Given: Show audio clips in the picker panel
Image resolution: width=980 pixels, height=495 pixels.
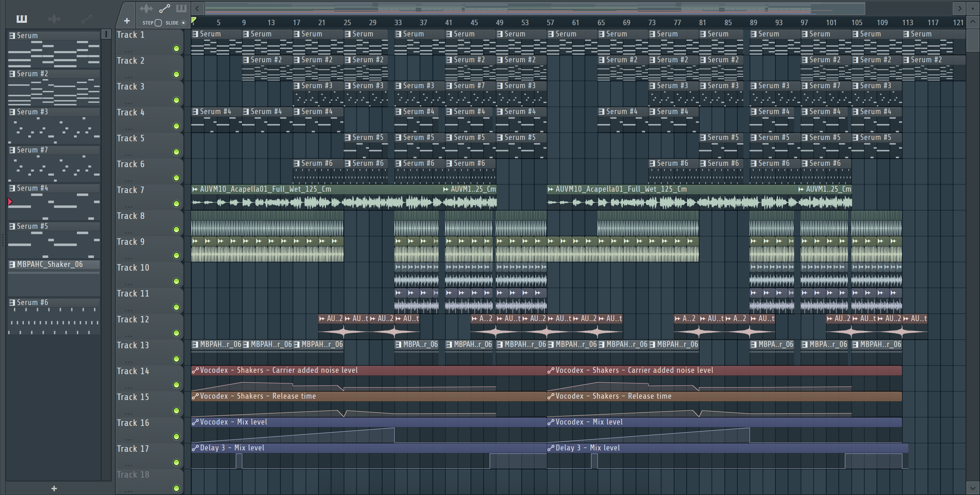Looking at the screenshot, I should pyautogui.click(x=54, y=19).
